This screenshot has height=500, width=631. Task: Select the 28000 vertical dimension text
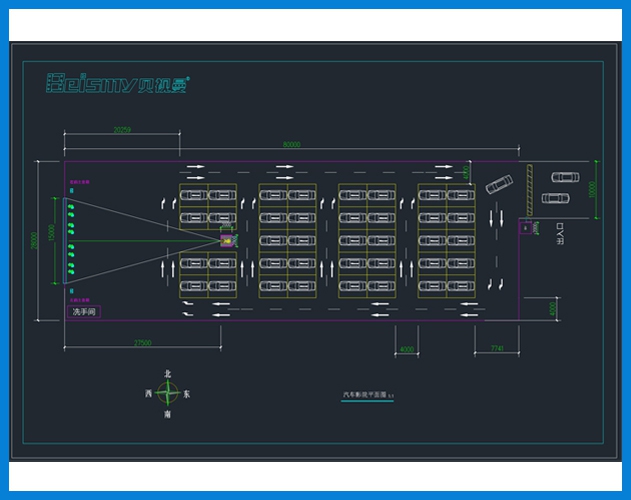click(x=34, y=240)
